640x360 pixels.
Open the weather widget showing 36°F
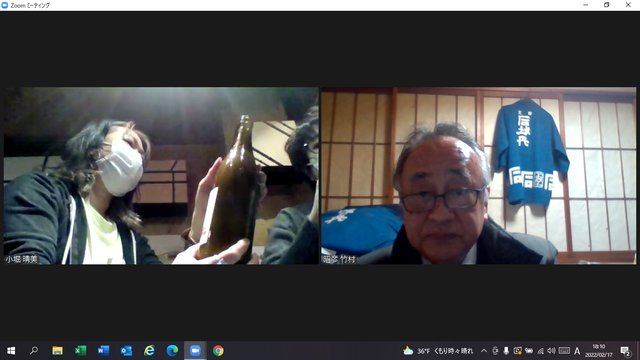438,351
